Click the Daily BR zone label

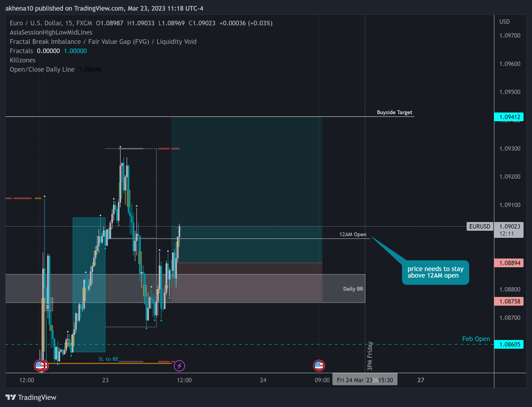pyautogui.click(x=353, y=289)
